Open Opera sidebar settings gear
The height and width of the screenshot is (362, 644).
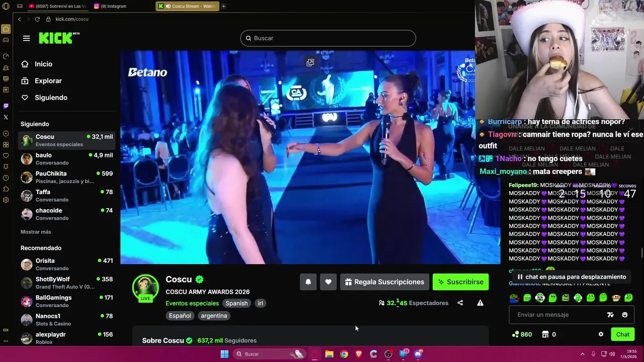pos(6,200)
